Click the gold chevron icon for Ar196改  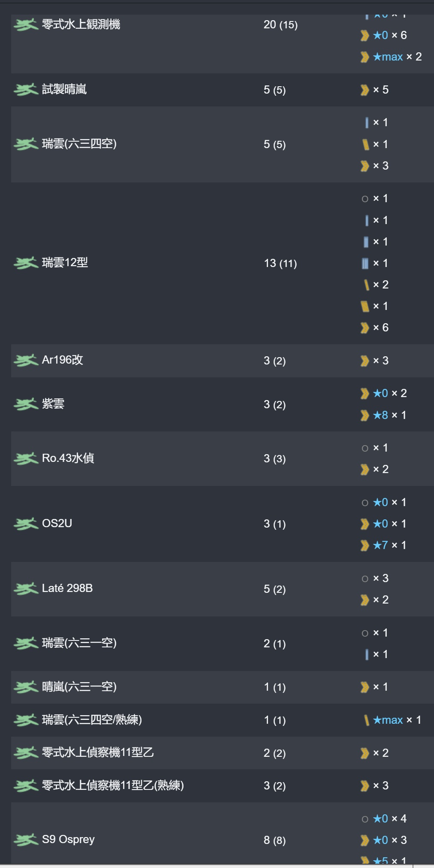click(365, 361)
